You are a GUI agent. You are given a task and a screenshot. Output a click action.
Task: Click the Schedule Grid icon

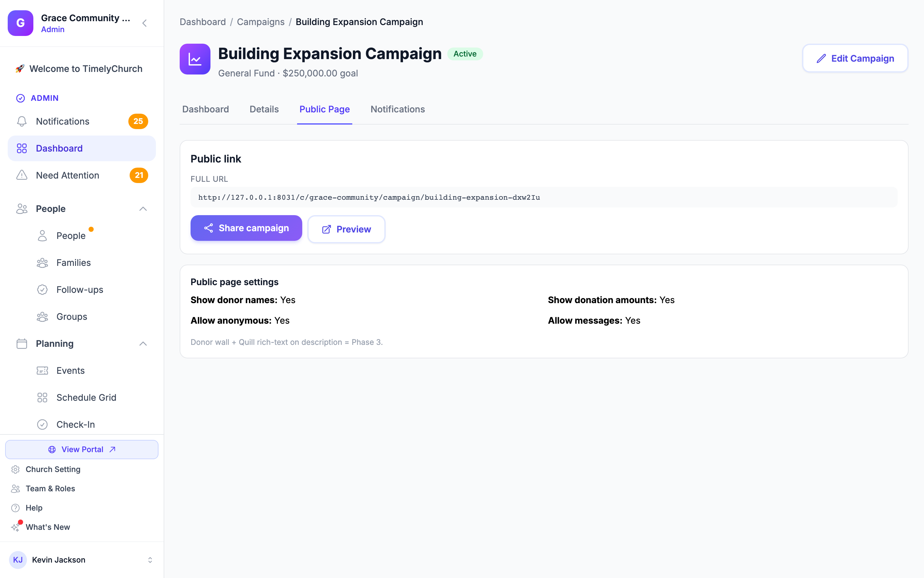click(42, 398)
